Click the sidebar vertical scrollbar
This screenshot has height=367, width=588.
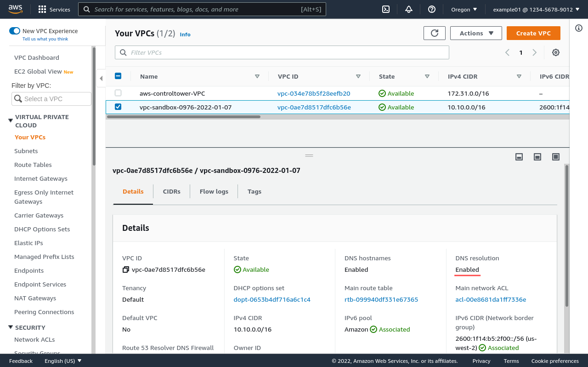94,106
